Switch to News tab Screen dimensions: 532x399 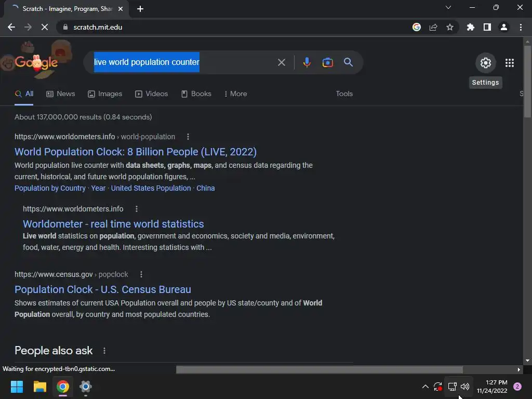(x=60, y=94)
